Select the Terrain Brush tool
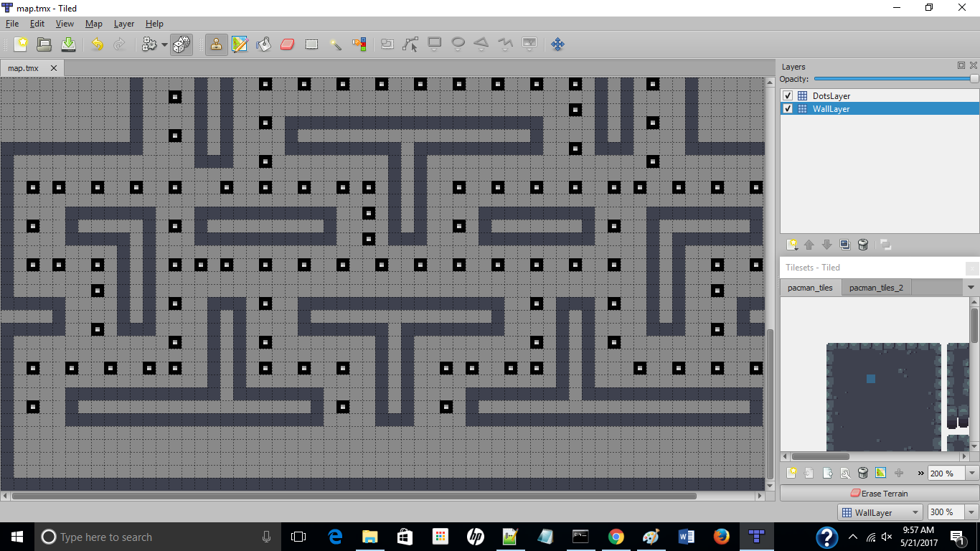Viewport: 980px width, 551px height. (x=240, y=44)
